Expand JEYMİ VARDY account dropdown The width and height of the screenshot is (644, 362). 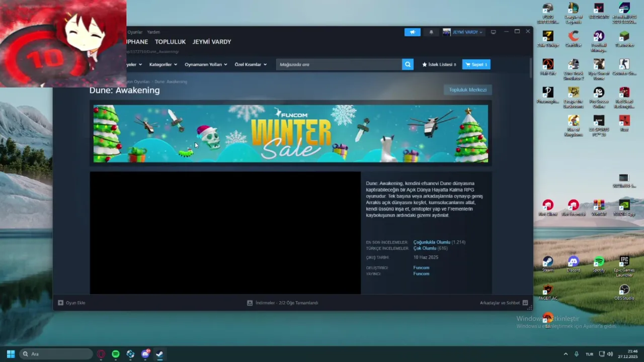coord(463,32)
